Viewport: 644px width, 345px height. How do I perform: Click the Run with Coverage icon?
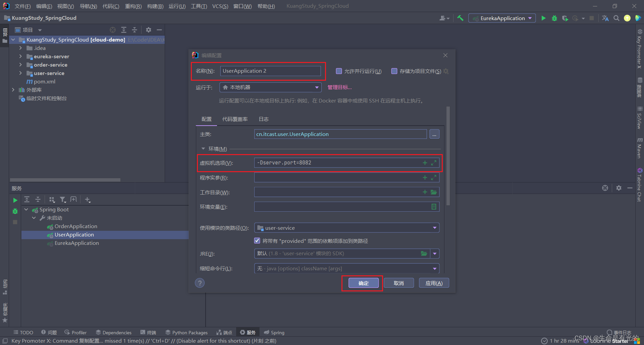point(565,18)
